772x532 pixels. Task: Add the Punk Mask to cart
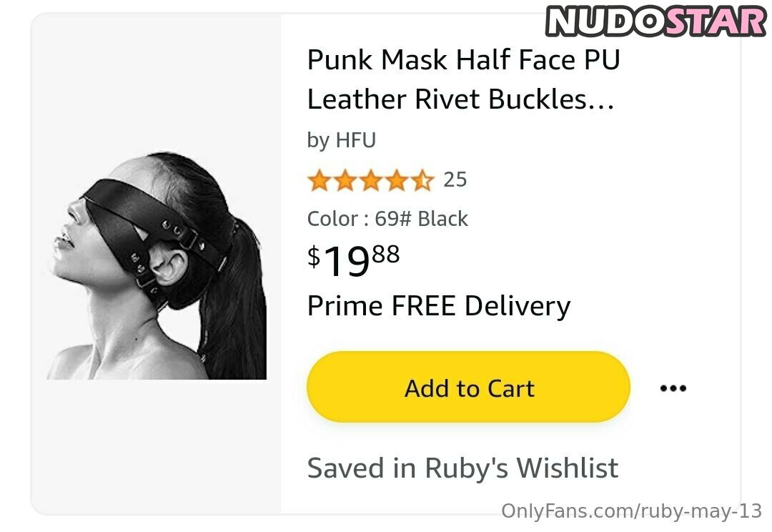click(x=468, y=387)
